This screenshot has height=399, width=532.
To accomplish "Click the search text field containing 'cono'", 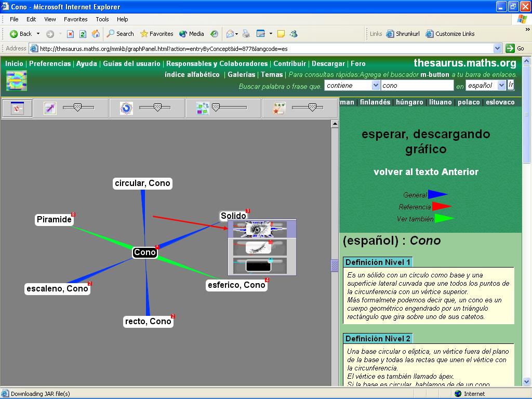I will (x=417, y=85).
